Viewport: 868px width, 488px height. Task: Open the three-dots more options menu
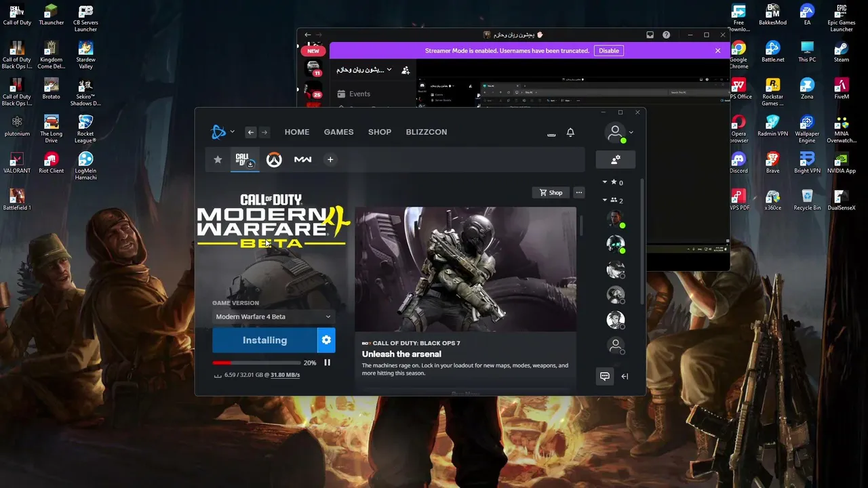pyautogui.click(x=579, y=192)
